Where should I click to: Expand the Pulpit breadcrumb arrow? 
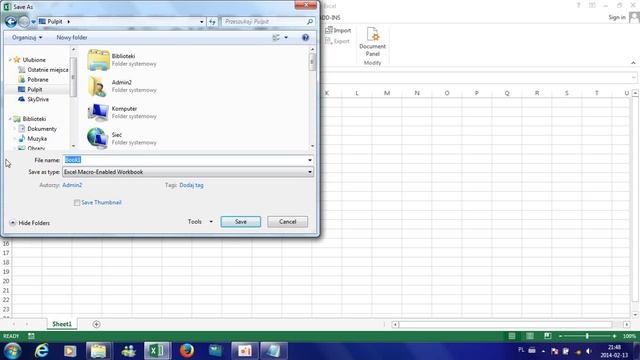(x=69, y=22)
